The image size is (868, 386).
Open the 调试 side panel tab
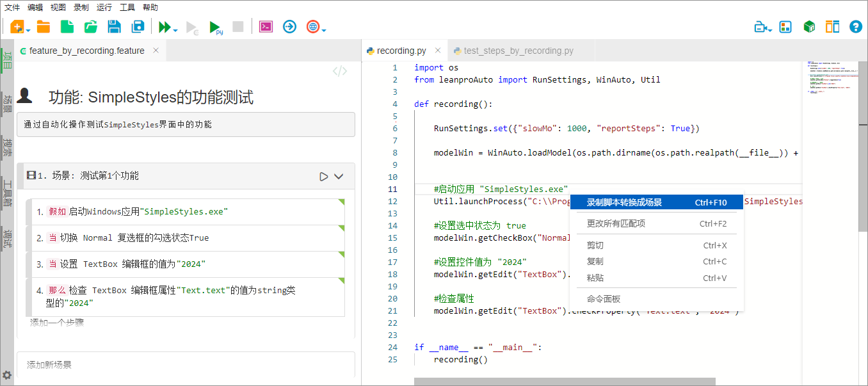tap(7, 237)
